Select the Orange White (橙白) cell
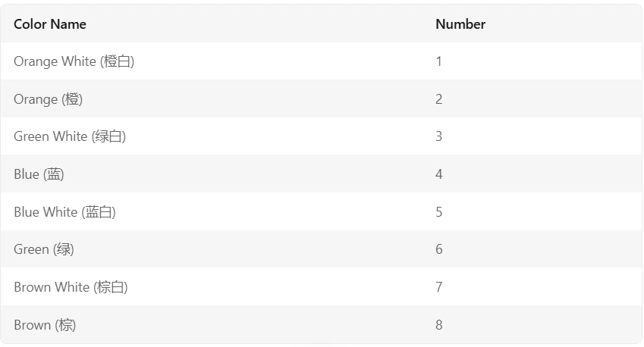The image size is (644, 347). pyautogui.click(x=74, y=61)
